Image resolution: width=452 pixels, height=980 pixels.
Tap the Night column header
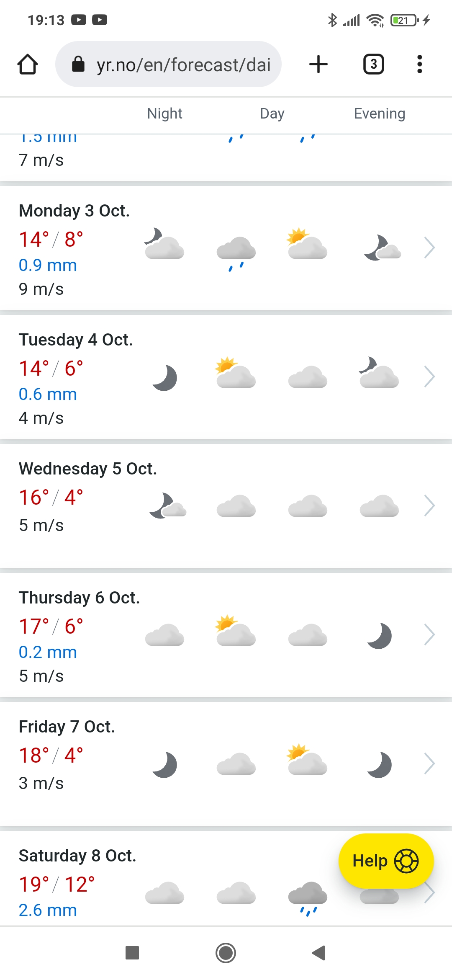[165, 113]
